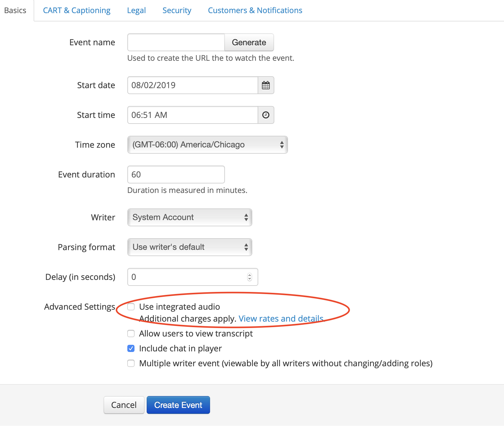
Task: Click into the Delay in seconds field
Action: 193,277
